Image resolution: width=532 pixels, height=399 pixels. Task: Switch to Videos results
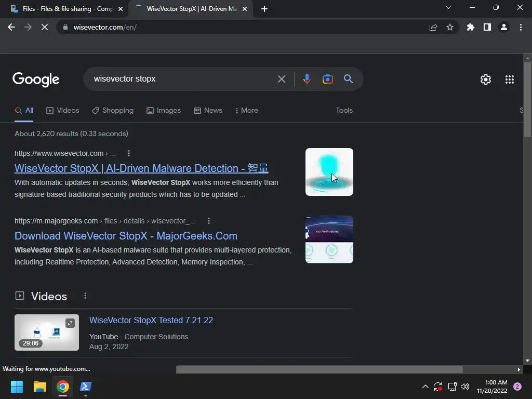(x=63, y=110)
